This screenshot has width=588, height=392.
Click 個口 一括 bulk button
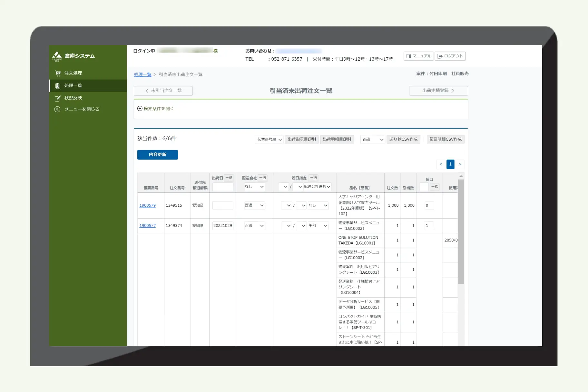(x=435, y=187)
